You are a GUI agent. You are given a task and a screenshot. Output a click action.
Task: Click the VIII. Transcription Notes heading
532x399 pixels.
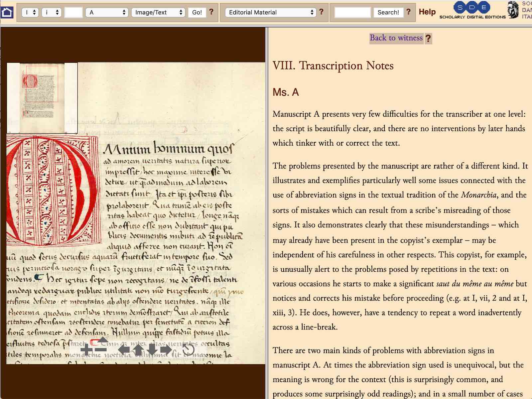333,66
